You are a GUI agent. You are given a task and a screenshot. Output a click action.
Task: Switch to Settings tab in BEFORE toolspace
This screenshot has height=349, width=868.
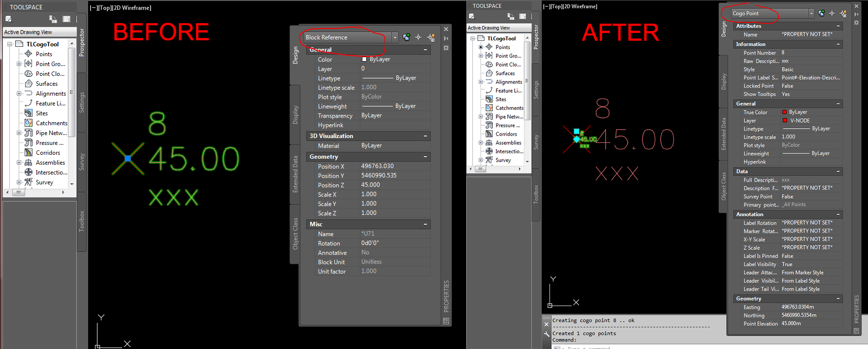82,103
